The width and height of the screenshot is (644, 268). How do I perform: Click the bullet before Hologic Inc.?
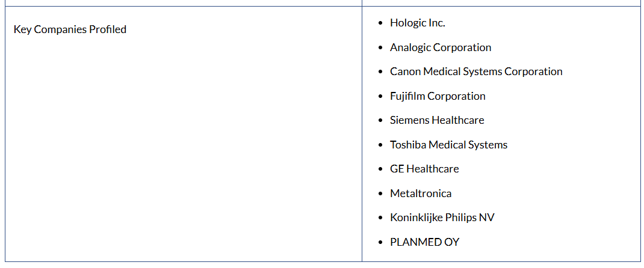(x=380, y=23)
